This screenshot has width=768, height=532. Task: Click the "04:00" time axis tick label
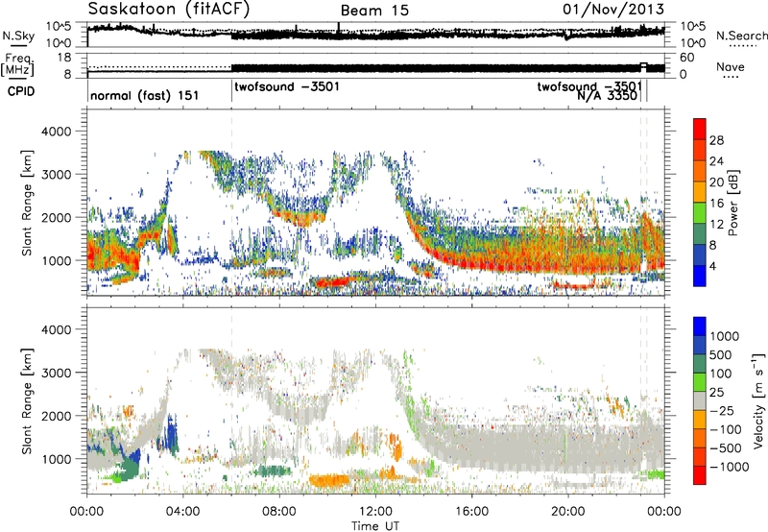[182, 512]
